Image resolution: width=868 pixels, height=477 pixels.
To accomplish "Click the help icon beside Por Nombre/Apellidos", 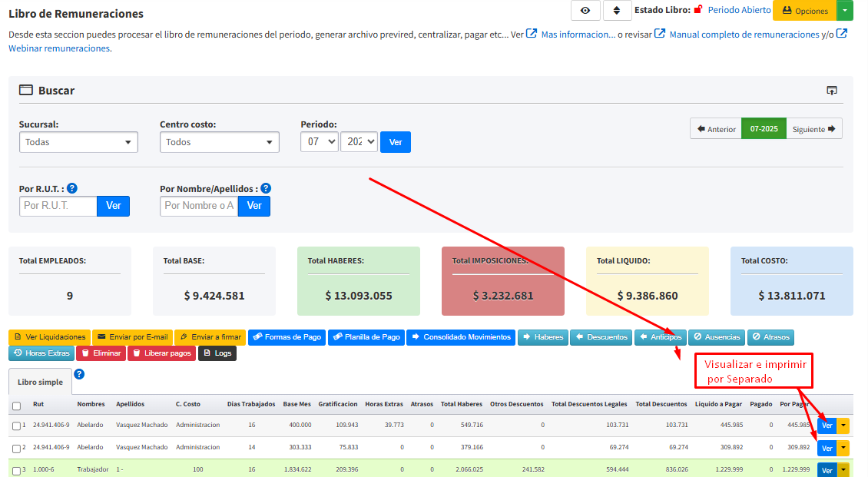I will [x=266, y=189].
